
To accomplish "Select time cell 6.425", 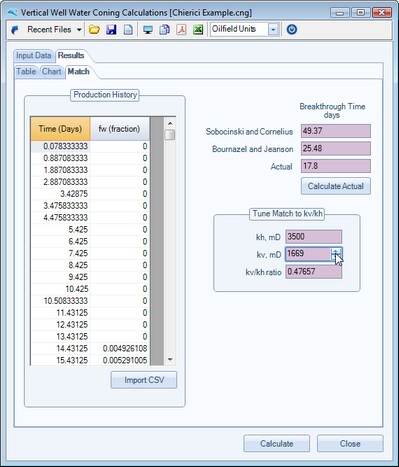I will [60, 241].
